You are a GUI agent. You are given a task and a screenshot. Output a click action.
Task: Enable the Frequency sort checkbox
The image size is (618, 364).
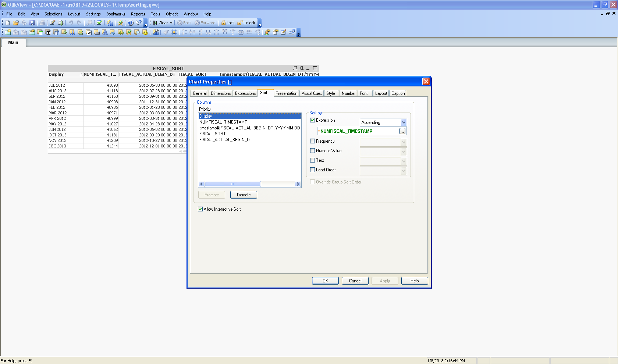(x=313, y=141)
